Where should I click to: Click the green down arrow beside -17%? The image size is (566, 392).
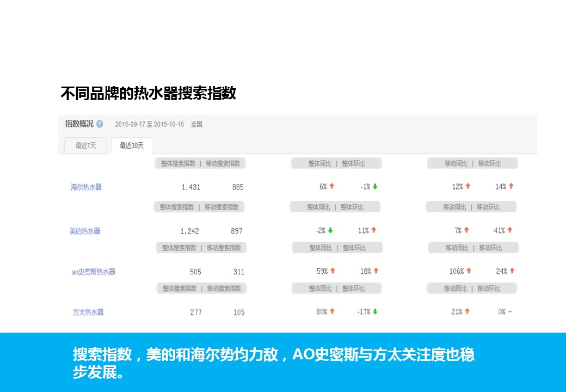pyautogui.click(x=375, y=312)
